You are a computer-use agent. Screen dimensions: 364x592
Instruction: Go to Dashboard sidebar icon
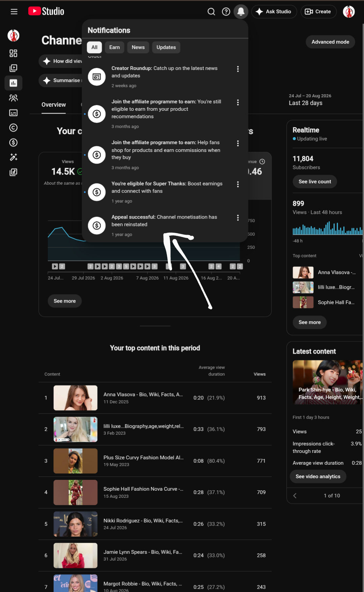pyautogui.click(x=13, y=53)
